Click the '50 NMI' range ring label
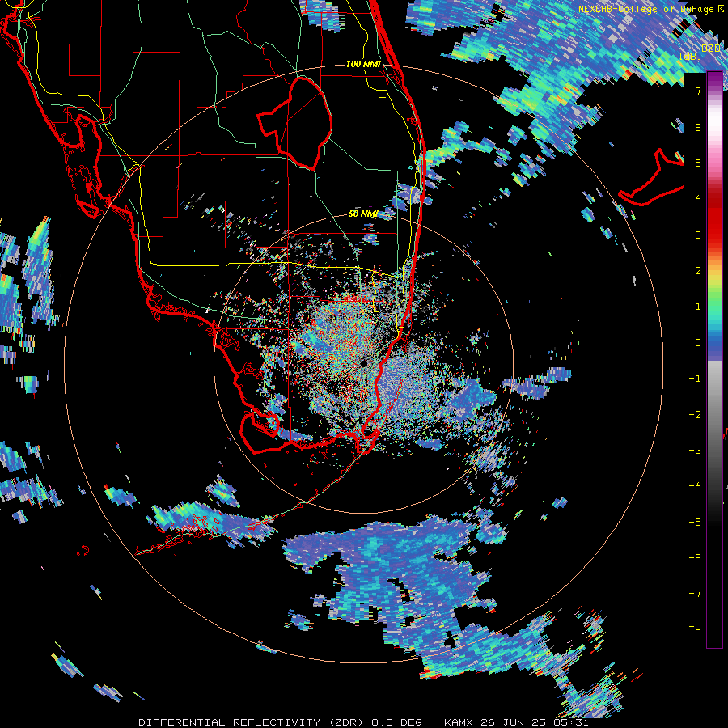Viewport: 728px width, 728px height. tap(363, 214)
